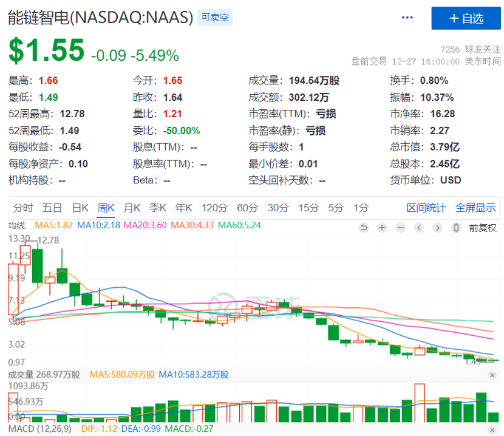The height and width of the screenshot is (436, 504).
Task: Select the 月K monthly candlestick tab
Action: pyautogui.click(x=132, y=208)
